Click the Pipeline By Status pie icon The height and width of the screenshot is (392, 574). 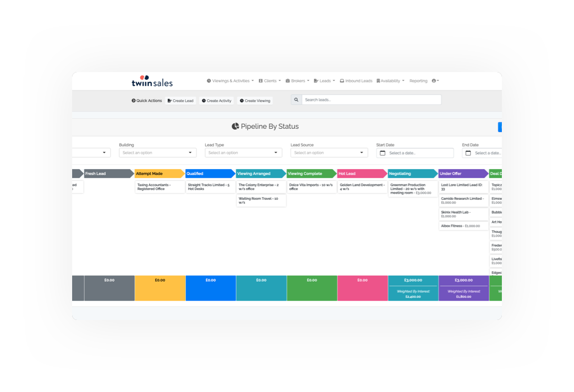click(235, 126)
